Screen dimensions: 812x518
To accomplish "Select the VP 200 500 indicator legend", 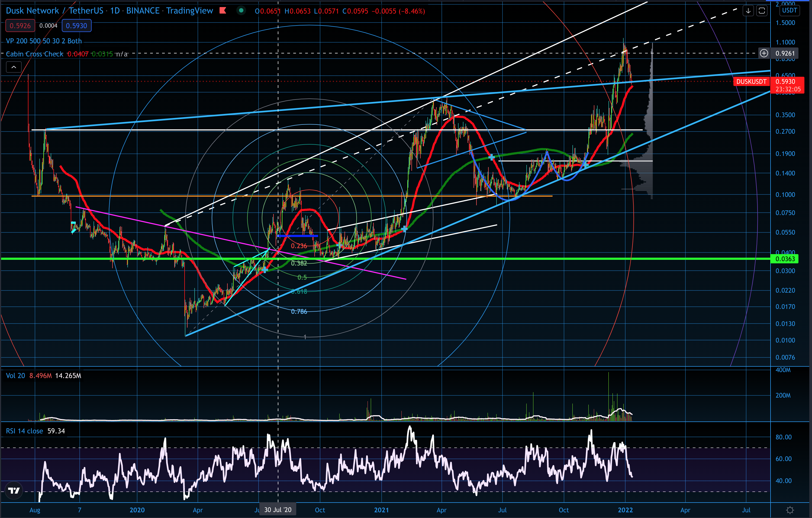I will (x=44, y=41).
